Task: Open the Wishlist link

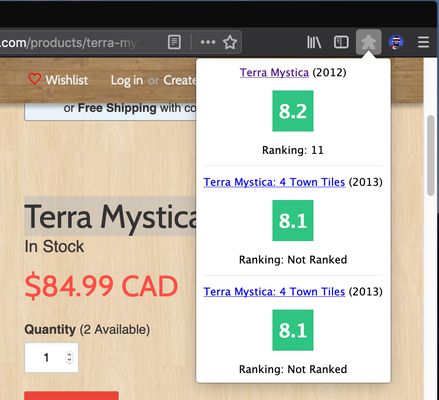Action: click(67, 80)
